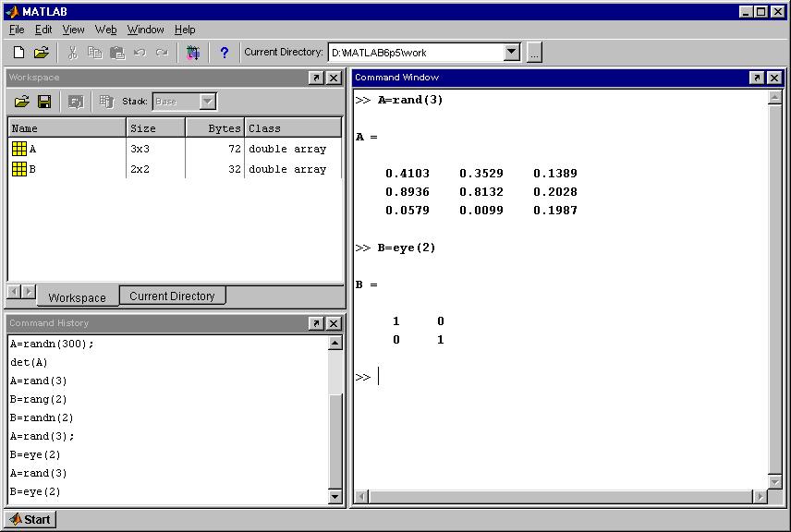
Task: Open the View menu
Action: [x=74, y=30]
